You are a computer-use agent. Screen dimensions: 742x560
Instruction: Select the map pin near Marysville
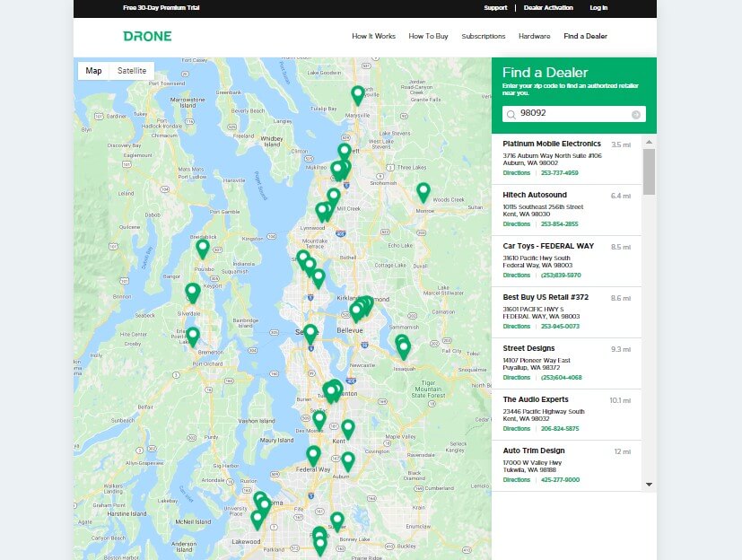coord(358,96)
